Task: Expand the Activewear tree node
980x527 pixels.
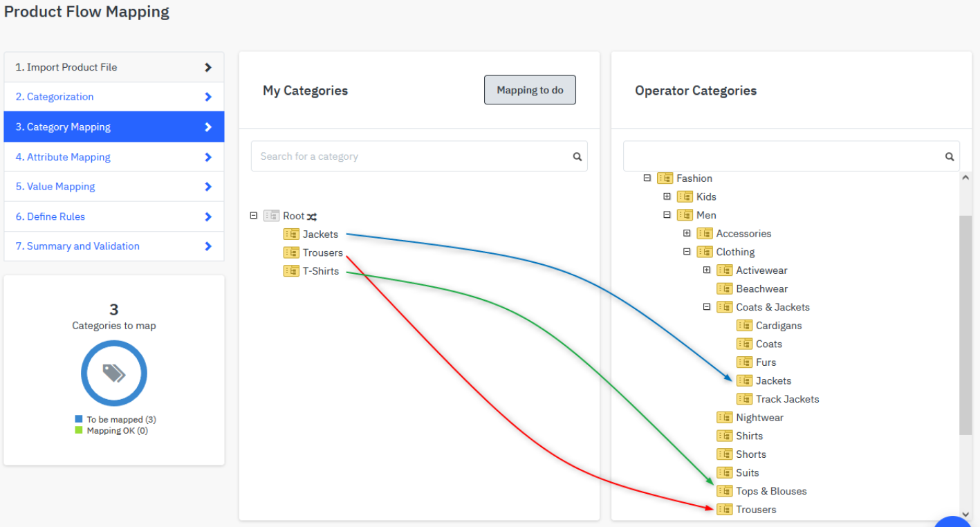Action: 707,270
